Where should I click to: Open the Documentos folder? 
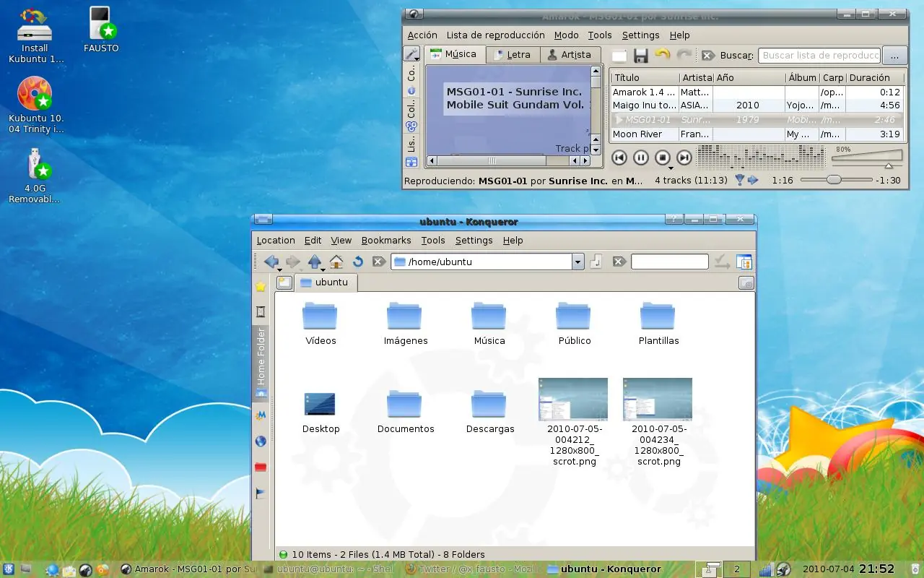tap(405, 411)
